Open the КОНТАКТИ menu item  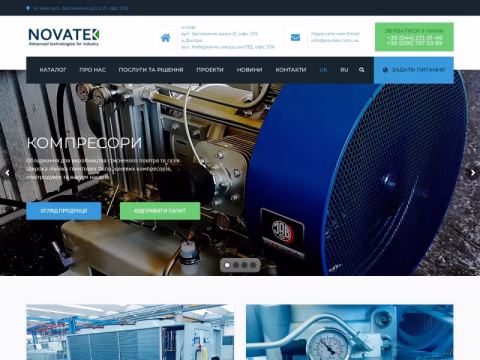[291, 70]
